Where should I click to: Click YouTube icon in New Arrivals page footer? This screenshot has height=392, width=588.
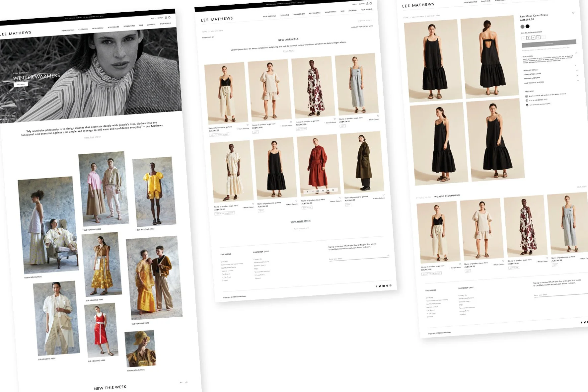(x=384, y=286)
